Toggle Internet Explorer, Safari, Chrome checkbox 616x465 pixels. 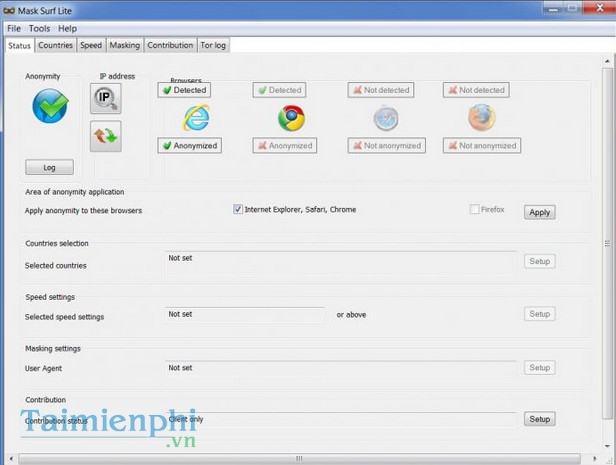coord(238,210)
